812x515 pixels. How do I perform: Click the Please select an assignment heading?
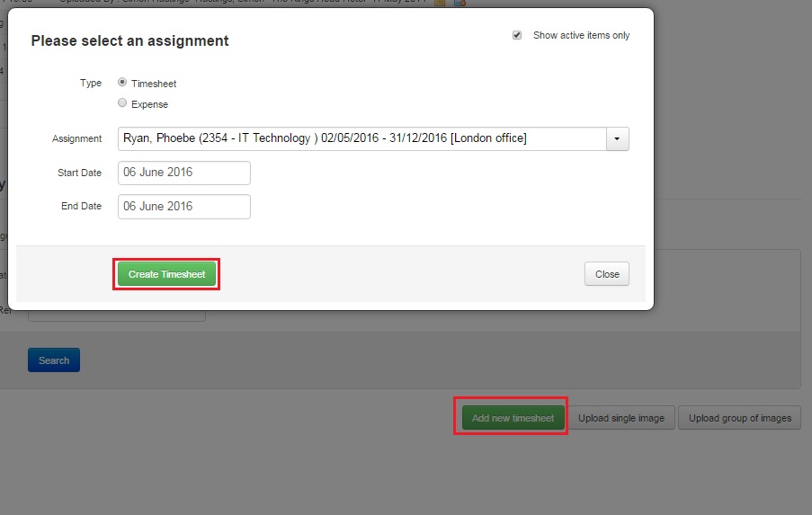point(130,40)
